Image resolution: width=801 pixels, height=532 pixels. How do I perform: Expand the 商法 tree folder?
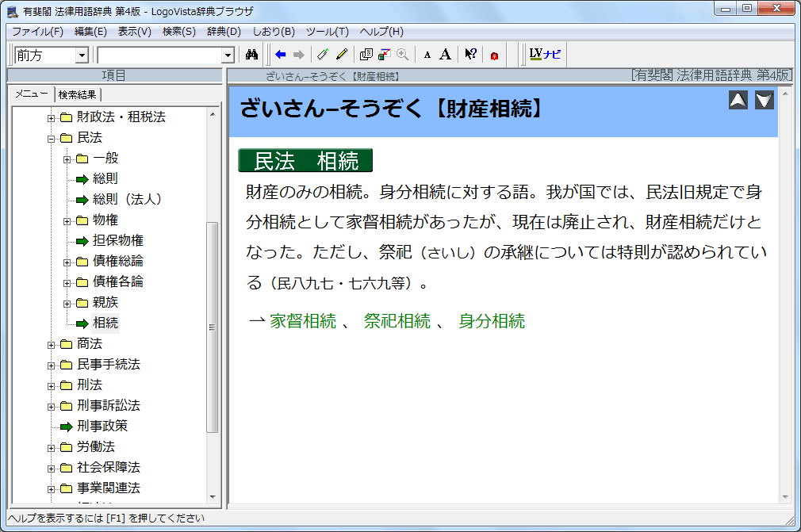pos(52,344)
